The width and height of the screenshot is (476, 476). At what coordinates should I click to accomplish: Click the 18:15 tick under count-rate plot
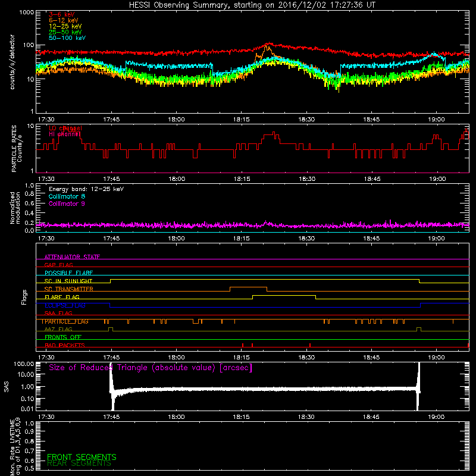pos(241,120)
